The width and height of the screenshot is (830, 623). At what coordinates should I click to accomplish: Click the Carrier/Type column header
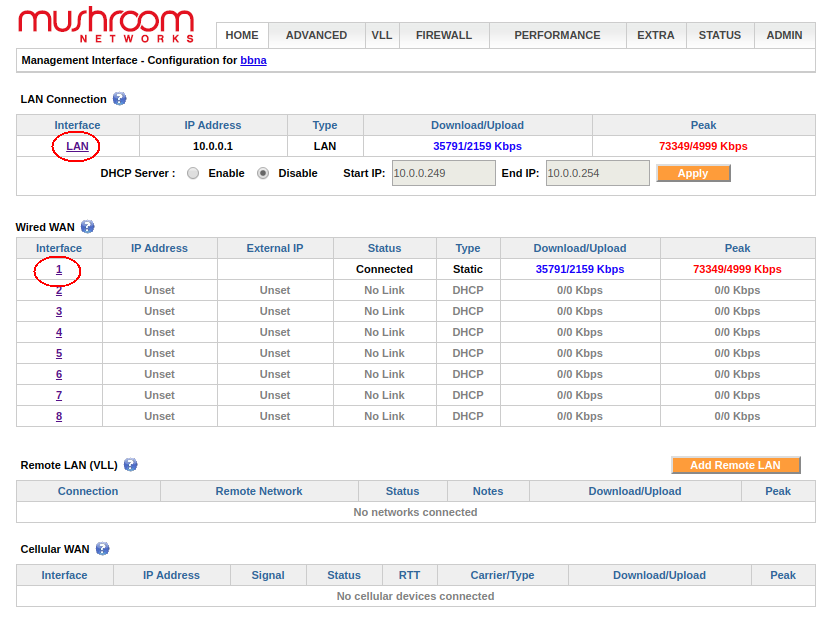502,575
